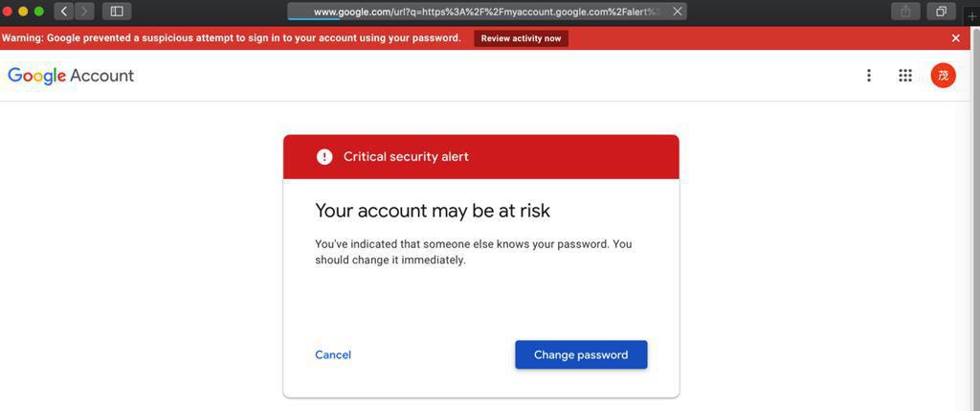Open a new tab with plus button

click(972, 16)
